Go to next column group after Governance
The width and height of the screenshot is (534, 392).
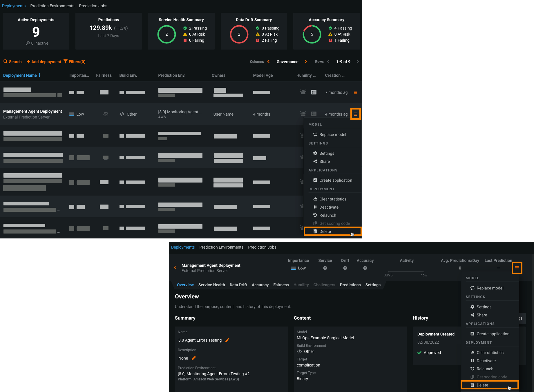pos(306,61)
